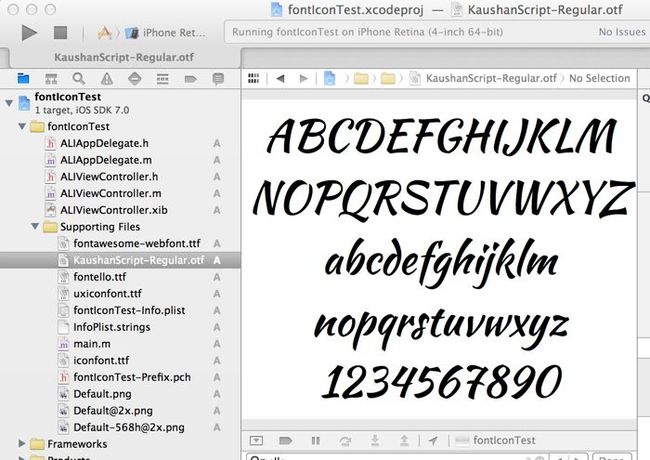Open the Find navigator magnifier icon
The height and width of the screenshot is (460, 650).
pos(79,78)
